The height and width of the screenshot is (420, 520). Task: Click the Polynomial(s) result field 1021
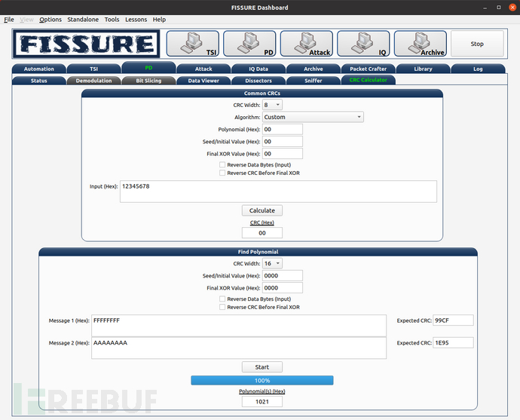262,402
